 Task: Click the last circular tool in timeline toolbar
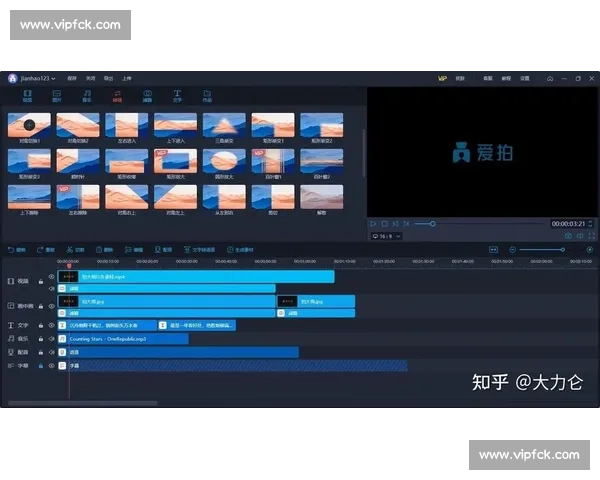coord(240,250)
